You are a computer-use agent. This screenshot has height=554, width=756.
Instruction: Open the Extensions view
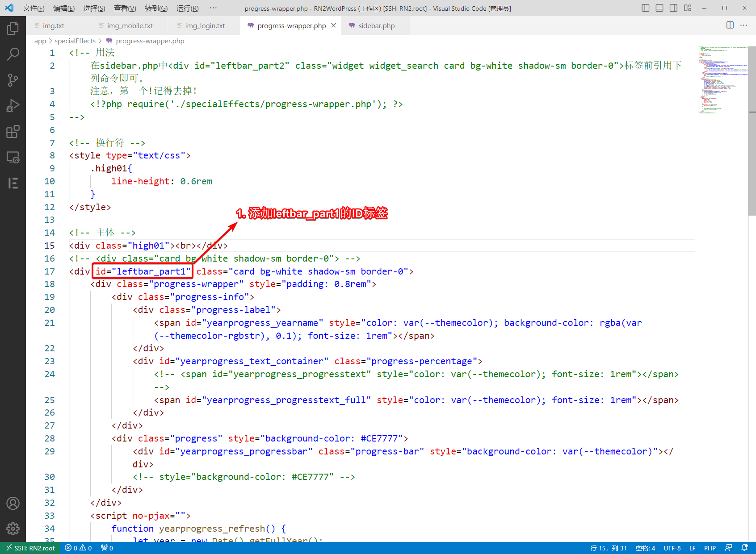click(13, 132)
